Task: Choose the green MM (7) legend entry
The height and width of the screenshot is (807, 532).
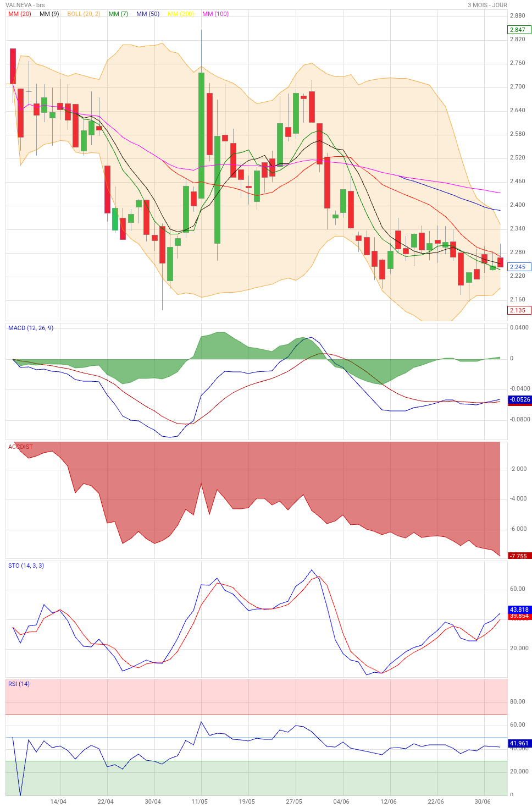Action: [x=118, y=14]
